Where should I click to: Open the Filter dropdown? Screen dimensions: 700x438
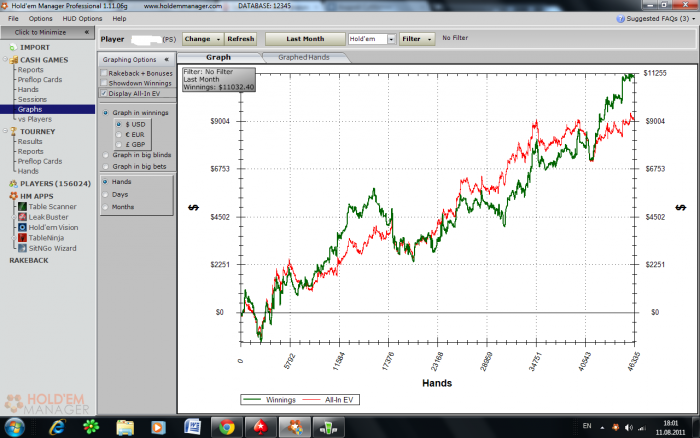(417, 39)
